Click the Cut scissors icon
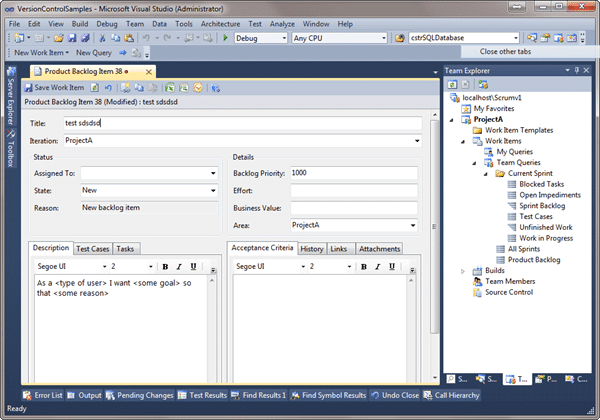This screenshot has width=600, height=420. (x=102, y=38)
